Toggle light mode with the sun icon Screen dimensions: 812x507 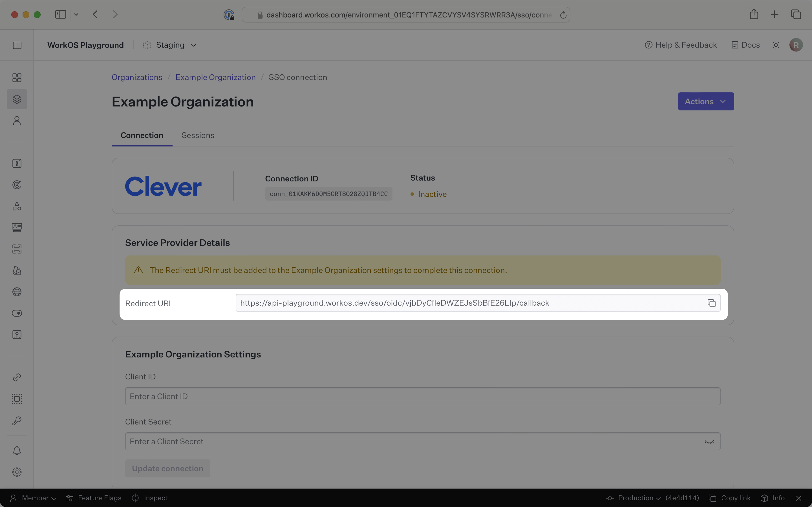[x=775, y=45]
